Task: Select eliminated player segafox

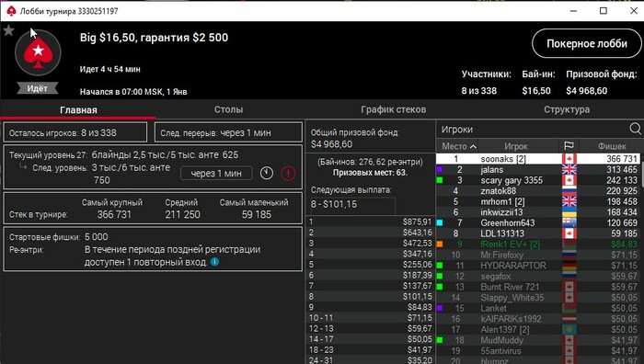Action: click(537, 276)
